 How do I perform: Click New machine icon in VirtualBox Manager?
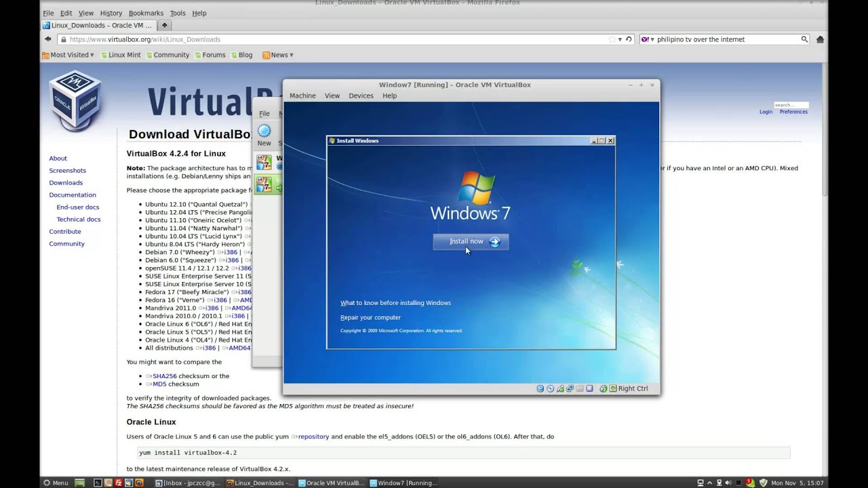point(264,131)
